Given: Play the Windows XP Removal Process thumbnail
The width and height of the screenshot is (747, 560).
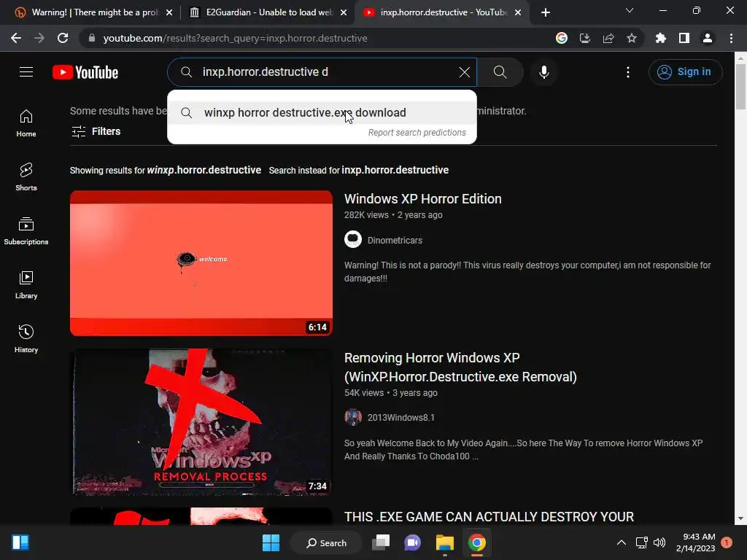Looking at the screenshot, I should (x=201, y=422).
